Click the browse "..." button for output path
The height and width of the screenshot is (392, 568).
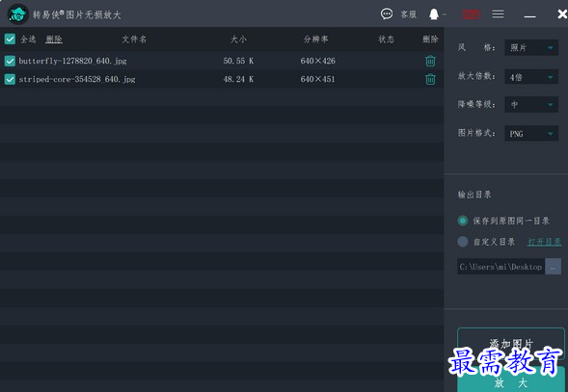click(554, 267)
